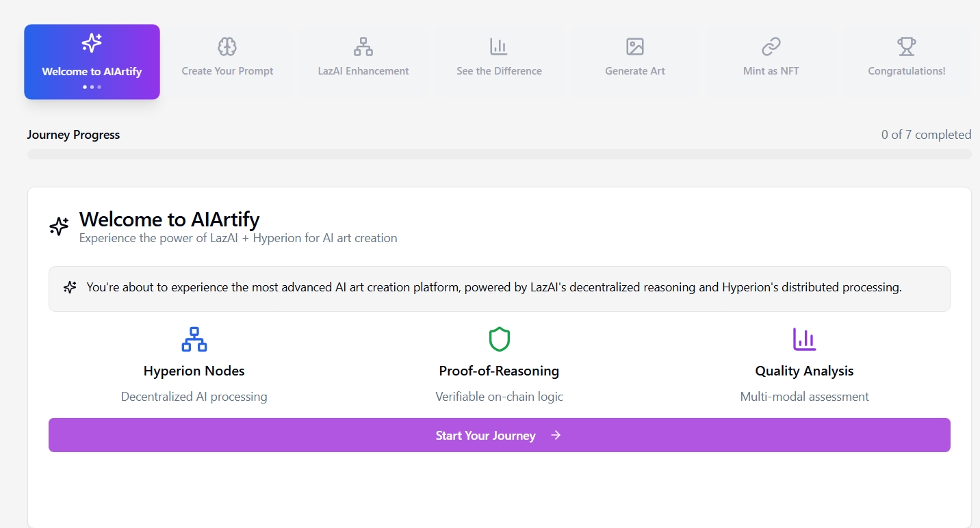Click the 0 of 7 completed text

point(926,135)
